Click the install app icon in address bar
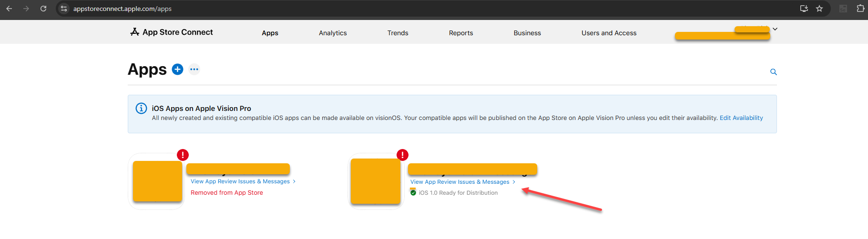The width and height of the screenshot is (868, 239). pyautogui.click(x=804, y=9)
